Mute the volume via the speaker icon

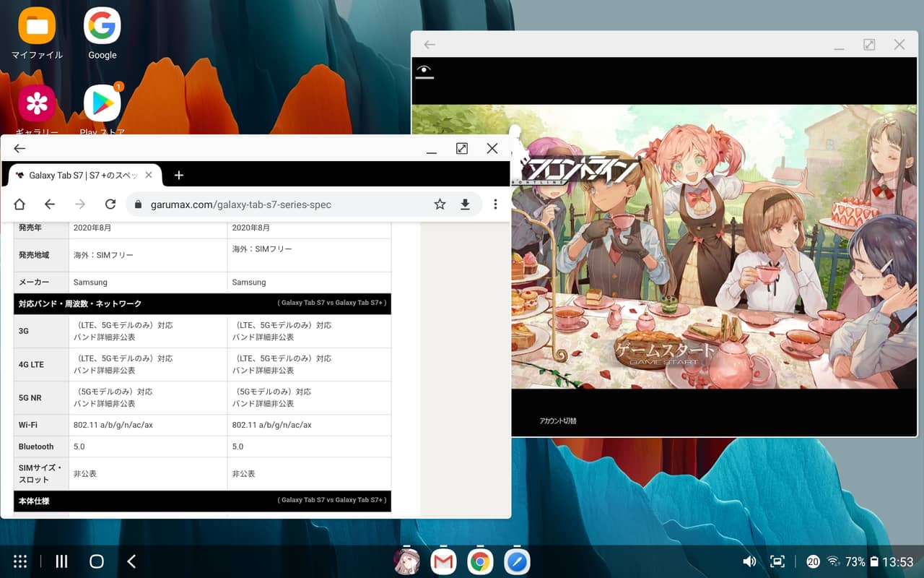pyautogui.click(x=749, y=561)
